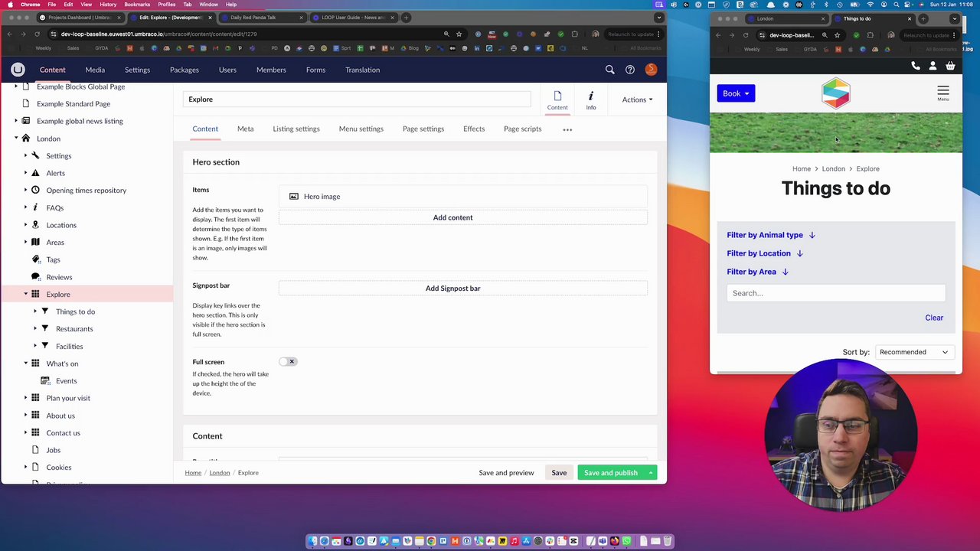Open the Book dropdown button
This screenshot has width=980, height=551.
tap(736, 93)
